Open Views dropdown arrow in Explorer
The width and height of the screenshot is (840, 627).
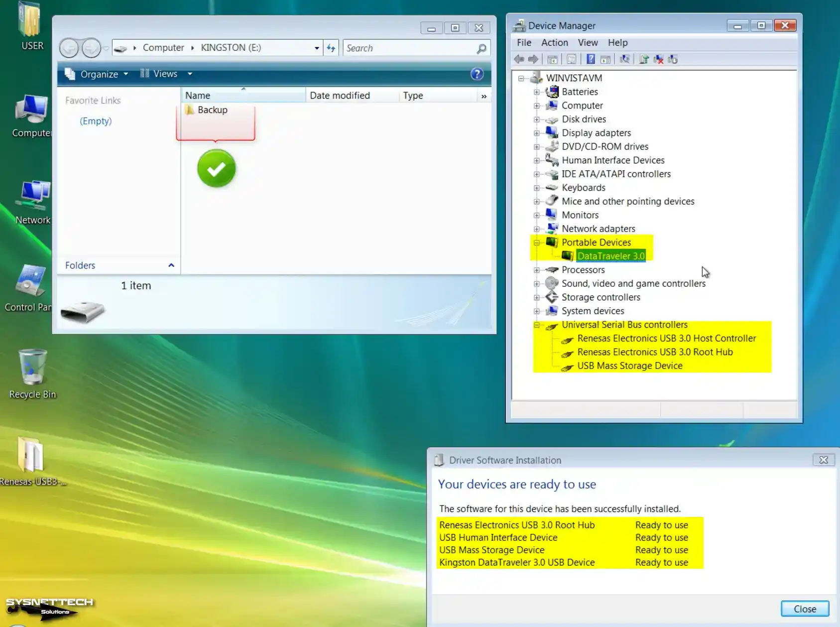pos(190,74)
